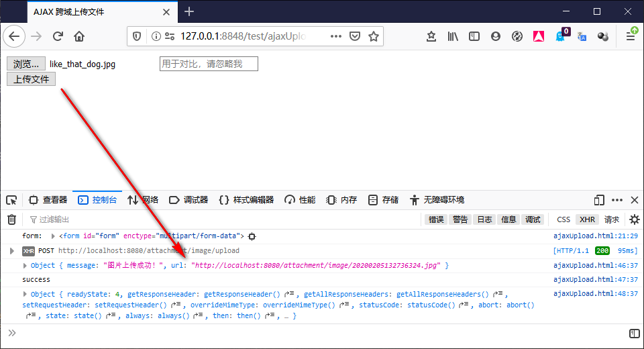Click the address bar URL 127.0.0.1:8848
This screenshot has width=644, height=349.
tap(243, 37)
